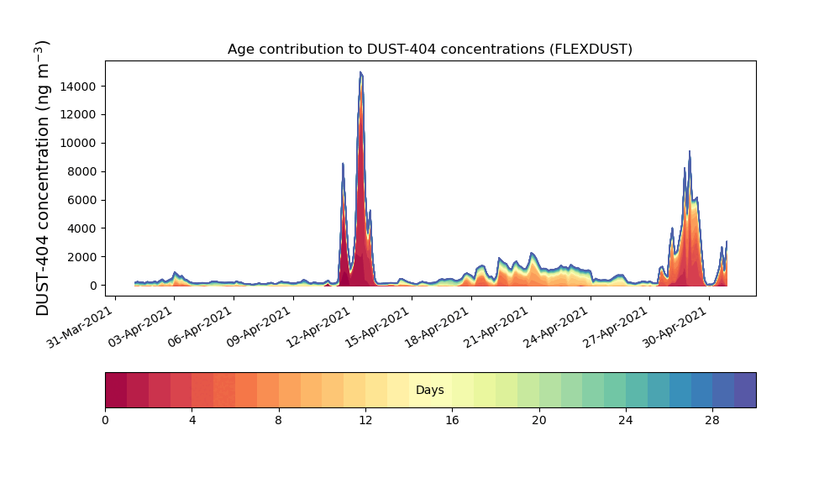The height and width of the screenshot is (504, 840).
Task: Pick the colorbar segment just right of 8
Action: point(290,390)
